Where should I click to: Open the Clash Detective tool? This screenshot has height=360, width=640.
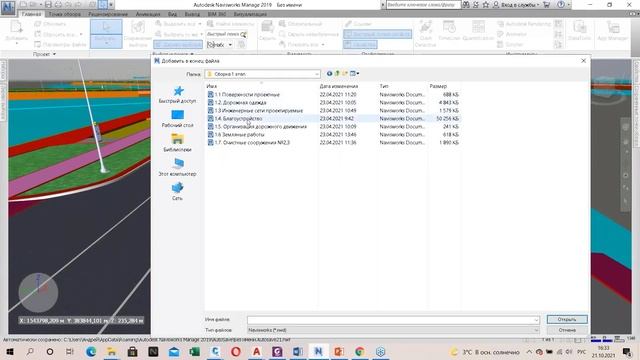click(x=425, y=33)
